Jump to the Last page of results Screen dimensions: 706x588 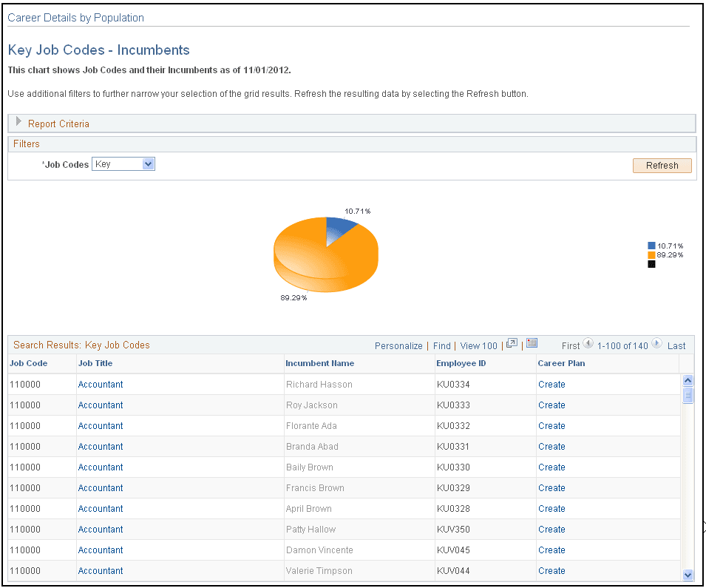(x=676, y=345)
